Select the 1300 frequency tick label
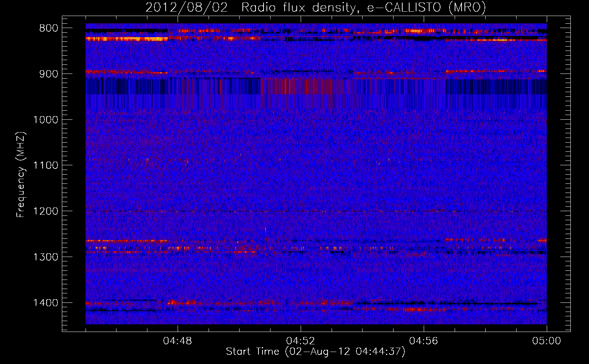 coord(46,257)
